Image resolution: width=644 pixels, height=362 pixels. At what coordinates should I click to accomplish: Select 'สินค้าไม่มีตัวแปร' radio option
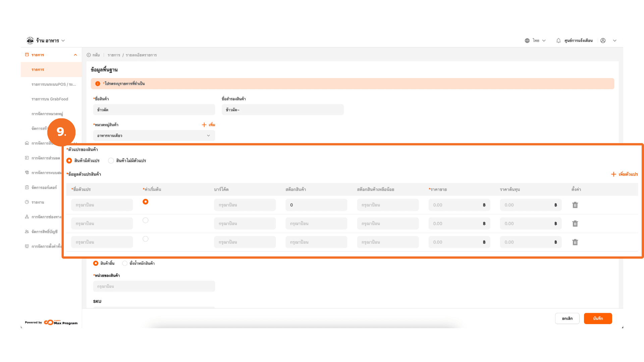tap(111, 161)
